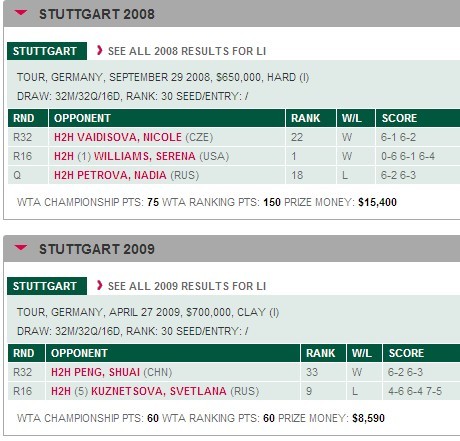Collapse the Stuttgart 2008 section arrow
Viewport: 460px width, 441px height.
click(21, 13)
